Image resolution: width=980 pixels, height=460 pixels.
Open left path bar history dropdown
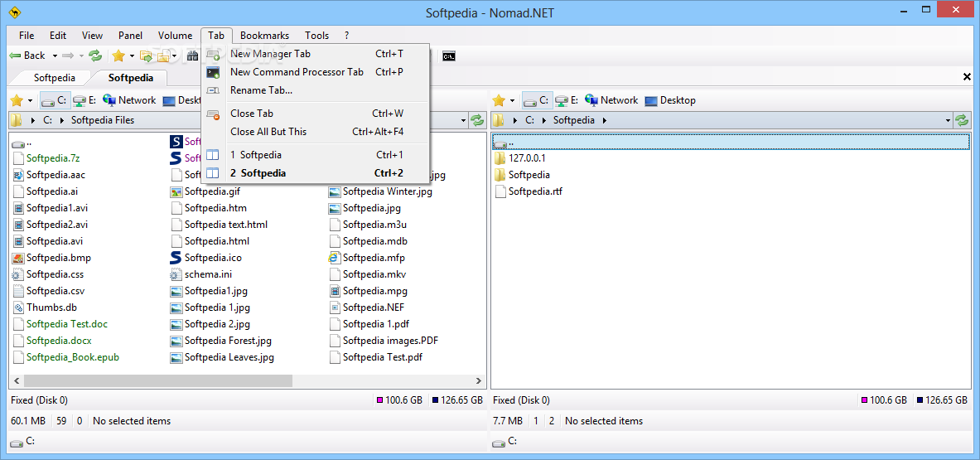(x=463, y=120)
